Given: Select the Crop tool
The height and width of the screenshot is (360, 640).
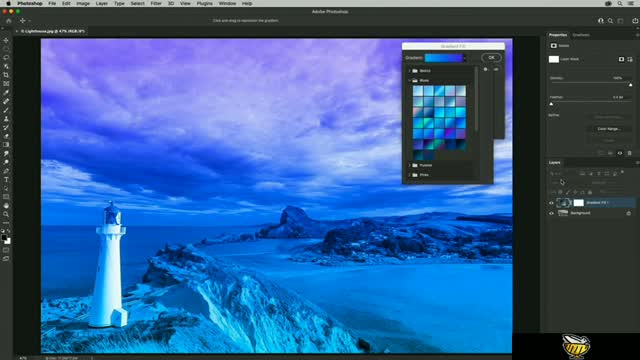Looking at the screenshot, I should click(6, 75).
